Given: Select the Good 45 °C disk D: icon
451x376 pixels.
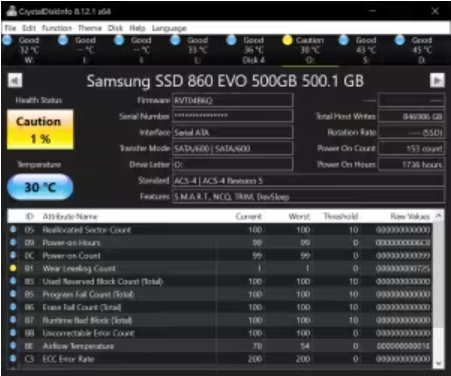Looking at the screenshot, I should 399,40.
